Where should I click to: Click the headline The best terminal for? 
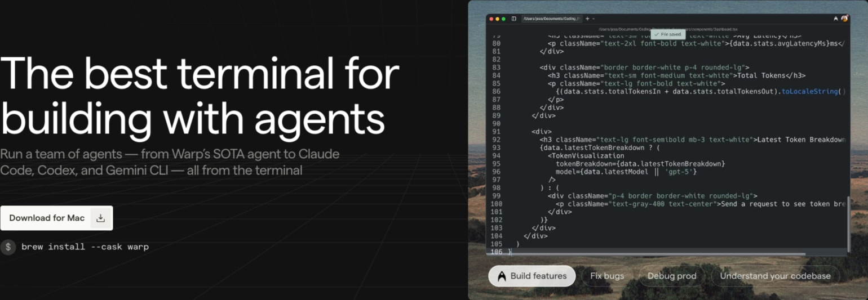(x=200, y=75)
